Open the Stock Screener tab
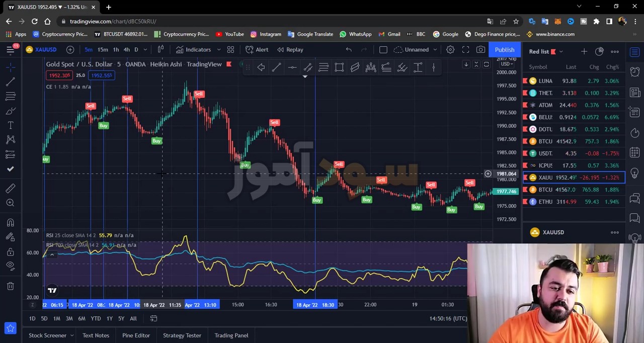The image size is (644, 343). point(47,335)
